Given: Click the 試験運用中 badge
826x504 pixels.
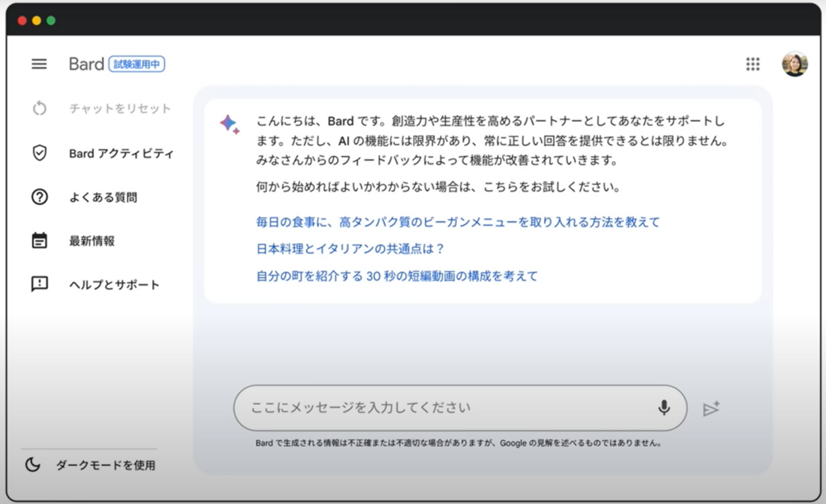Looking at the screenshot, I should [137, 64].
